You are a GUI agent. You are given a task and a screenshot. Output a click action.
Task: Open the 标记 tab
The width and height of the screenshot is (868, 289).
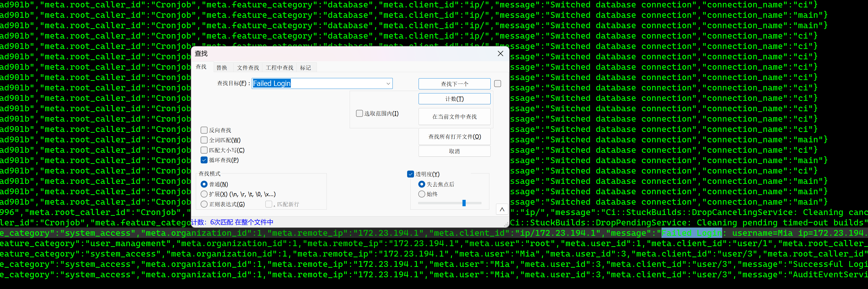[305, 68]
